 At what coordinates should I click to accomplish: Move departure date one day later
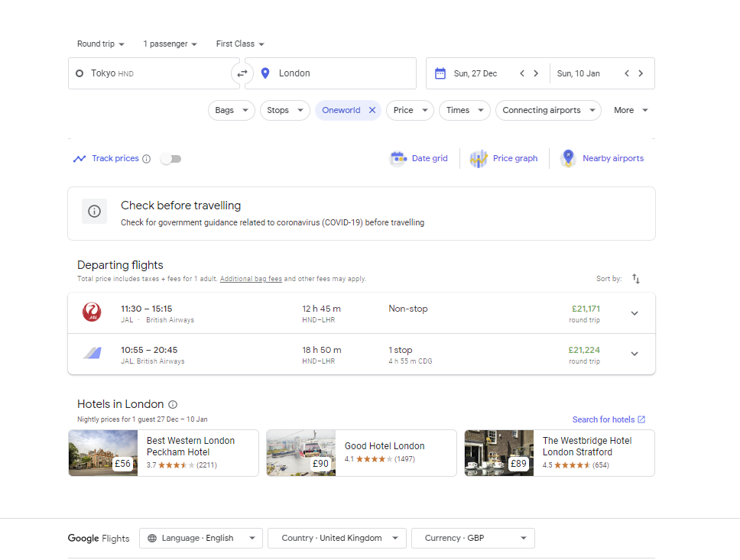(536, 73)
